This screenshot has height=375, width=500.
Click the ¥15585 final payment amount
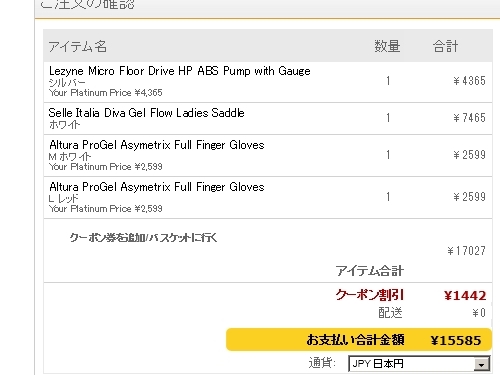[x=456, y=341]
